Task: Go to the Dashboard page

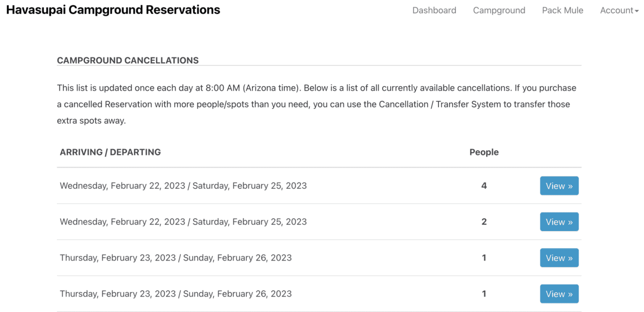Action: pyautogui.click(x=434, y=10)
